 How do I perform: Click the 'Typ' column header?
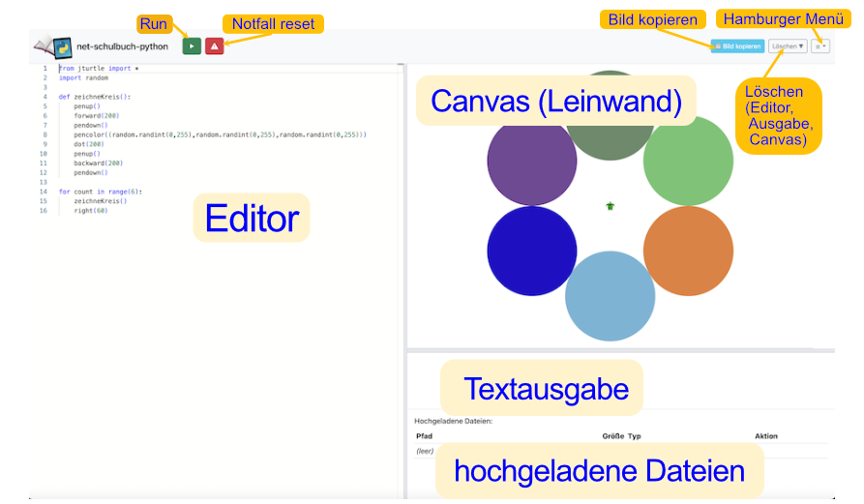(x=635, y=436)
